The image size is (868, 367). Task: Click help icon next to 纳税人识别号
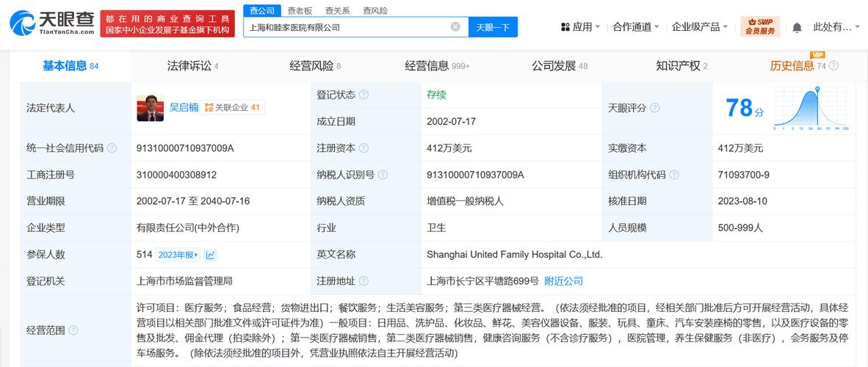point(383,175)
